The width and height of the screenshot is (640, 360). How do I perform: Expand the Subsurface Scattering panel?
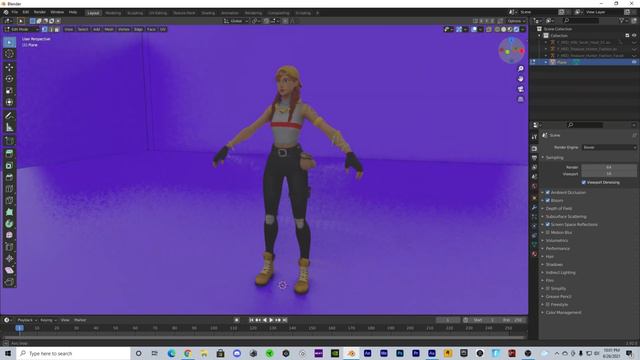pos(566,216)
